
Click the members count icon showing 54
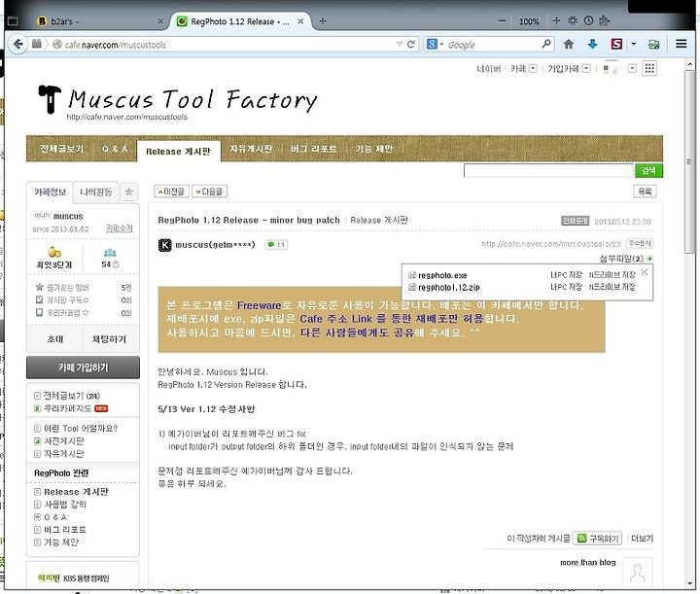coord(110,253)
